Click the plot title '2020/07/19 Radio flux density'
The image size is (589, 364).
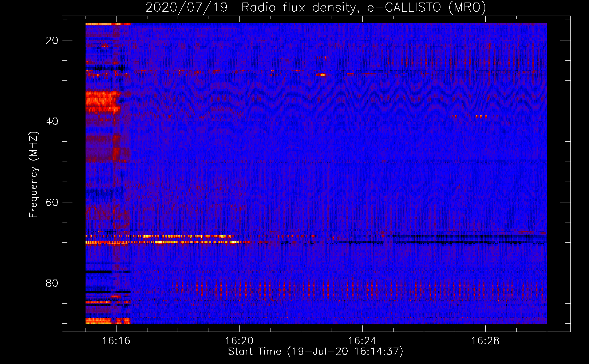(x=316, y=7)
